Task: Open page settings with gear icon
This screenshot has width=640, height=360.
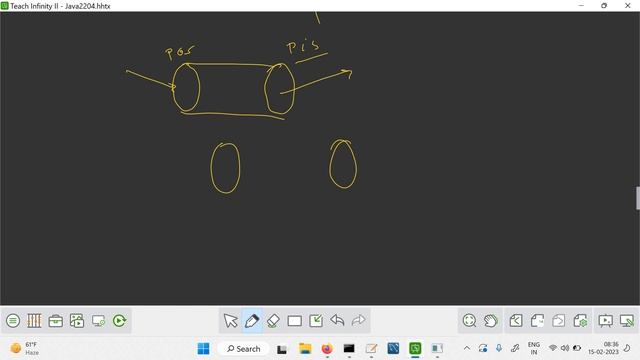Action: (580, 321)
